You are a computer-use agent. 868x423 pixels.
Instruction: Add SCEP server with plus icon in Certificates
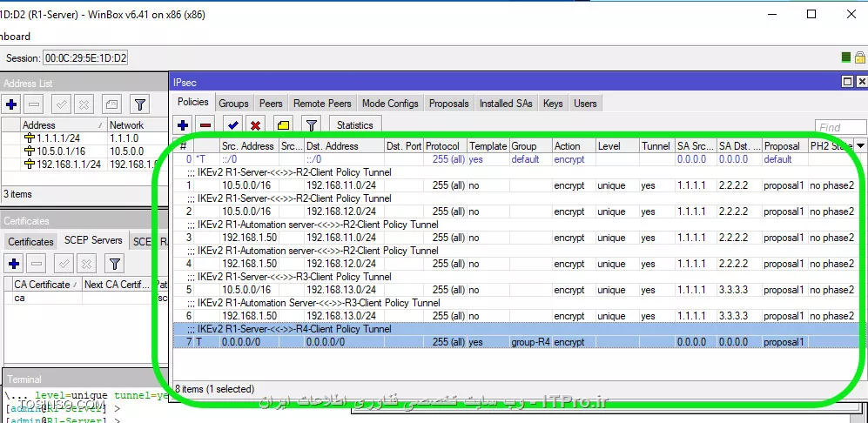[x=14, y=264]
